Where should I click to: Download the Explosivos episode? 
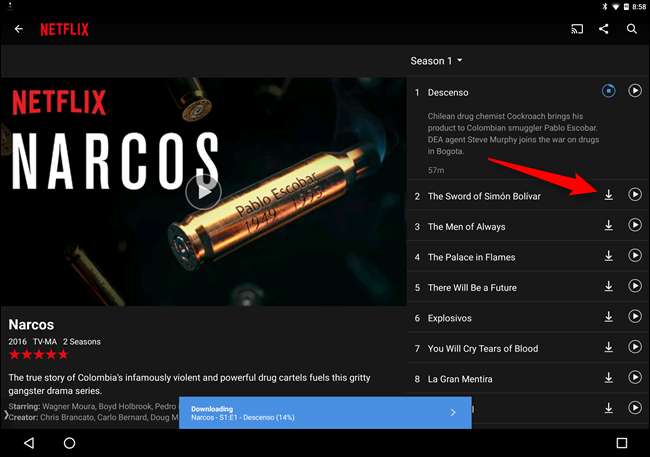pos(609,317)
